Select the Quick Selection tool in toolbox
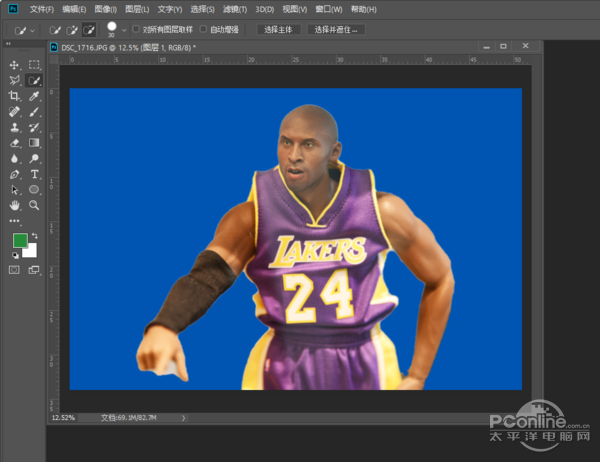The height and width of the screenshot is (462, 600). click(34, 80)
